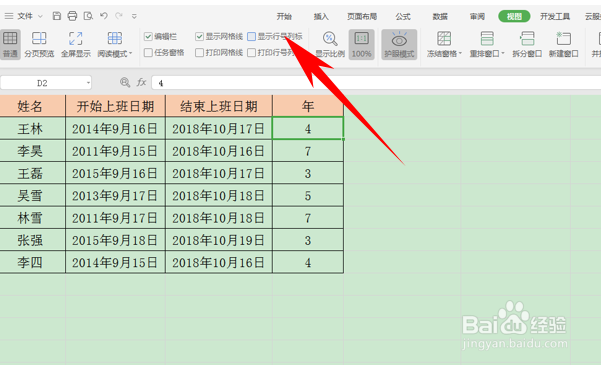Select the cell 2014年9月16日

[x=115, y=128]
